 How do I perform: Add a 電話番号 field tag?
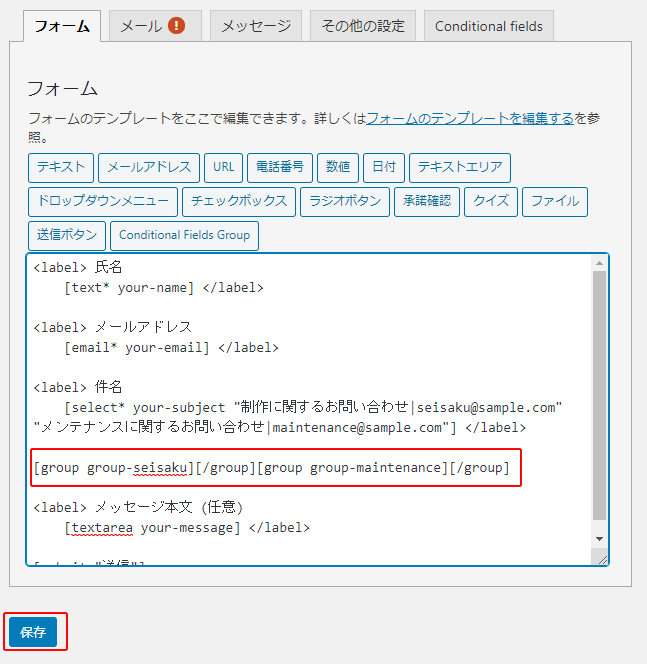[x=280, y=168]
